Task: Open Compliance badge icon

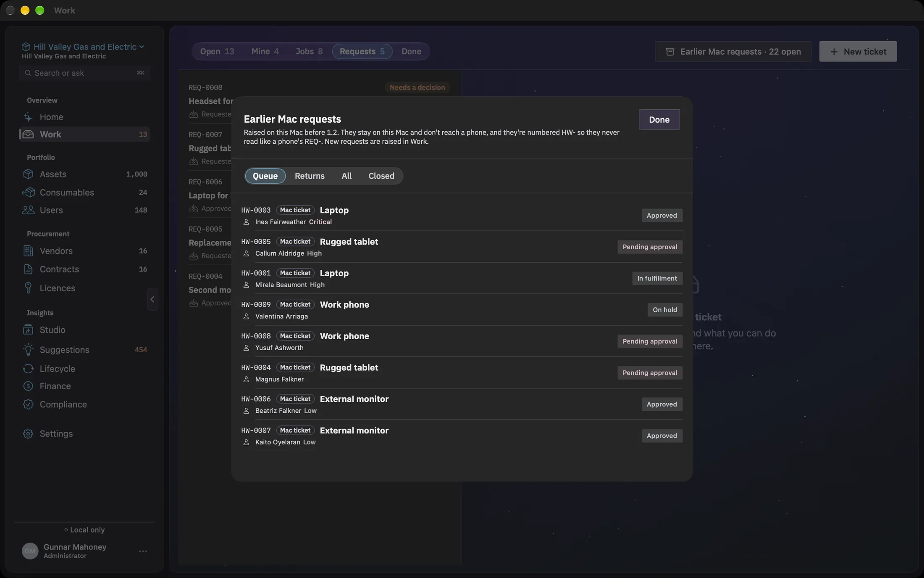Action: pos(28,404)
